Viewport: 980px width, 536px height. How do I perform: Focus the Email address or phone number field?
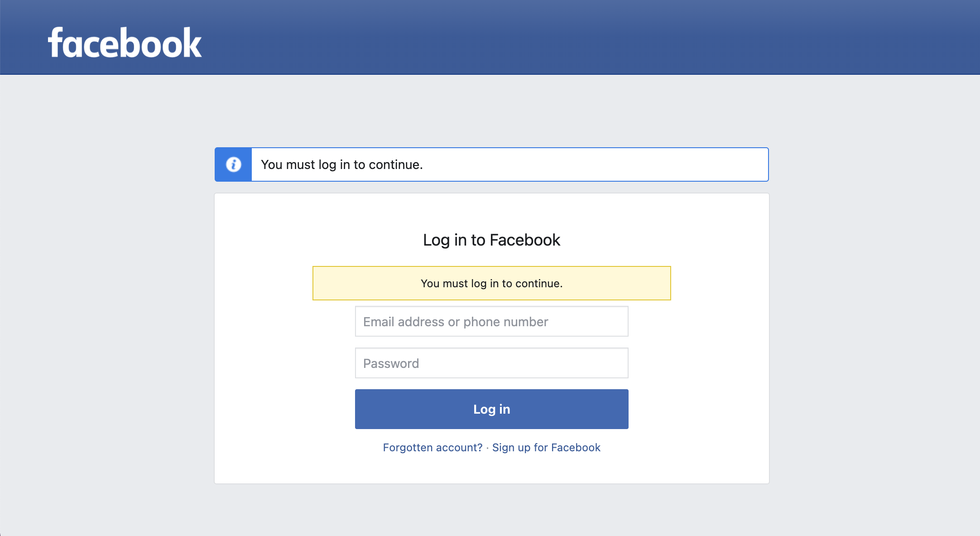pyautogui.click(x=491, y=321)
